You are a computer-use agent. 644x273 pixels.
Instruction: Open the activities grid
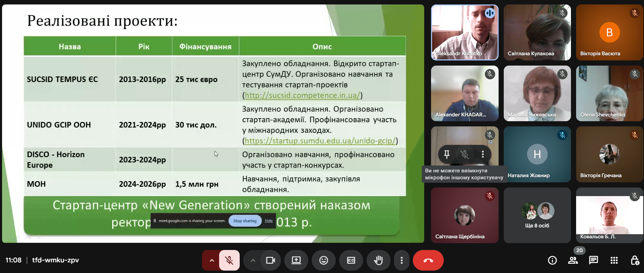click(614, 260)
